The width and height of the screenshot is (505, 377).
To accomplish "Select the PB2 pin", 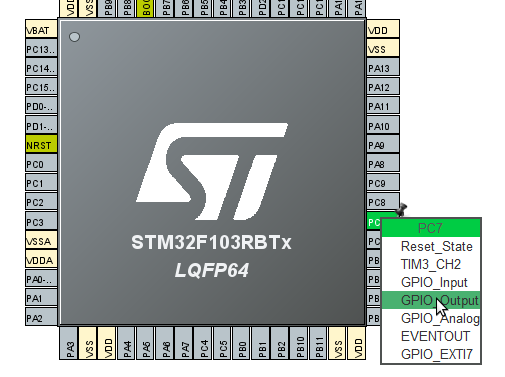I will click(x=280, y=343).
